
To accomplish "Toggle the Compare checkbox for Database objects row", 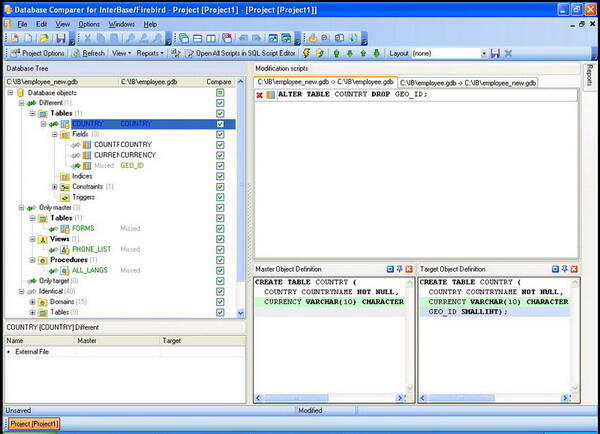I will (220, 93).
